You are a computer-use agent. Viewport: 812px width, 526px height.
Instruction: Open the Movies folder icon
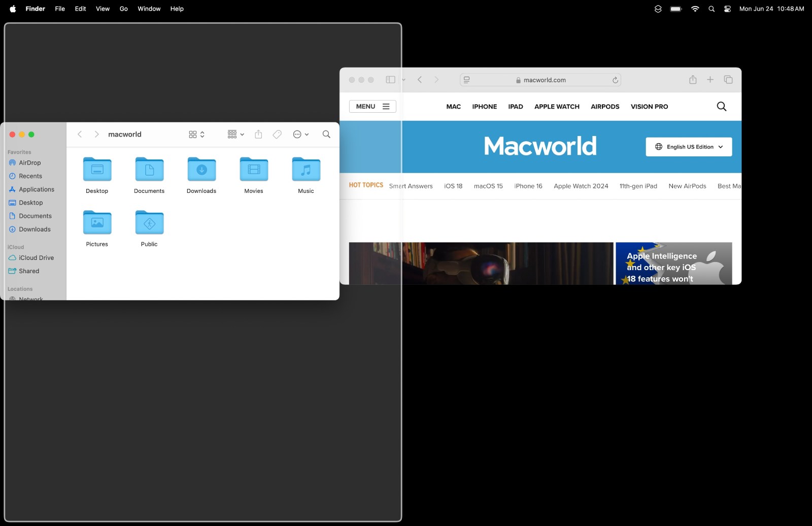[254, 170]
